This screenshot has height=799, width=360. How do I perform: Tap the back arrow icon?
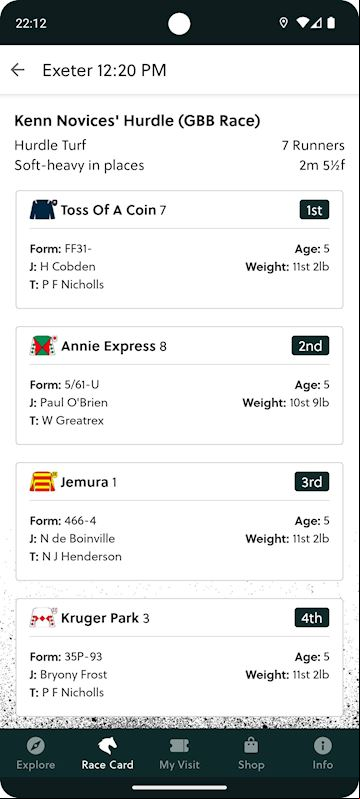(18, 70)
